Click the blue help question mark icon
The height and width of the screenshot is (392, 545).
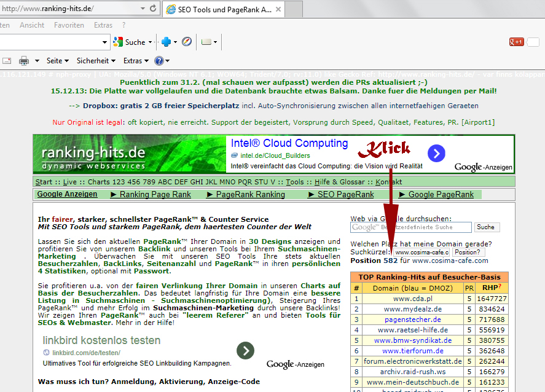[159, 61]
